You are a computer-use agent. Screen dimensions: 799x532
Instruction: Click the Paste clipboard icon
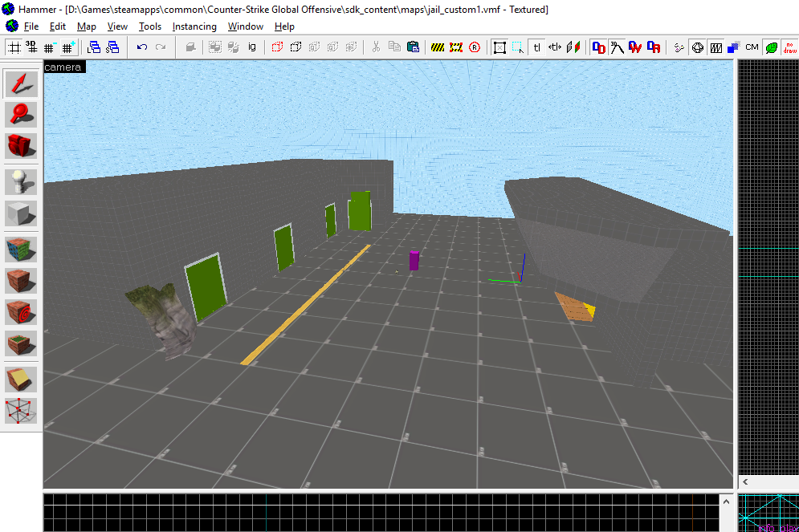414,47
